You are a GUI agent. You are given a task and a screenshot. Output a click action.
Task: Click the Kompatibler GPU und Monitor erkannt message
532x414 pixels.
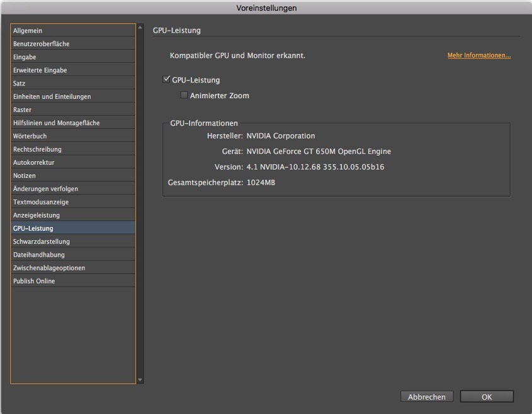237,55
